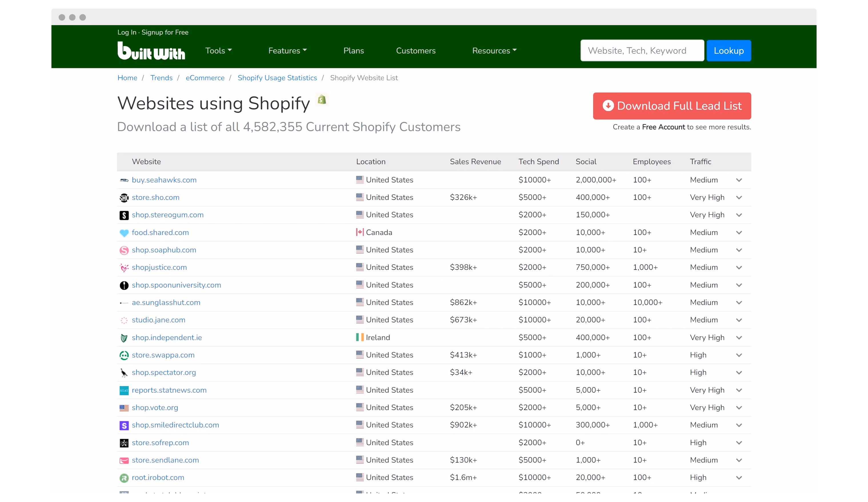Click the $1.6m+ revenue cell

[x=463, y=477]
